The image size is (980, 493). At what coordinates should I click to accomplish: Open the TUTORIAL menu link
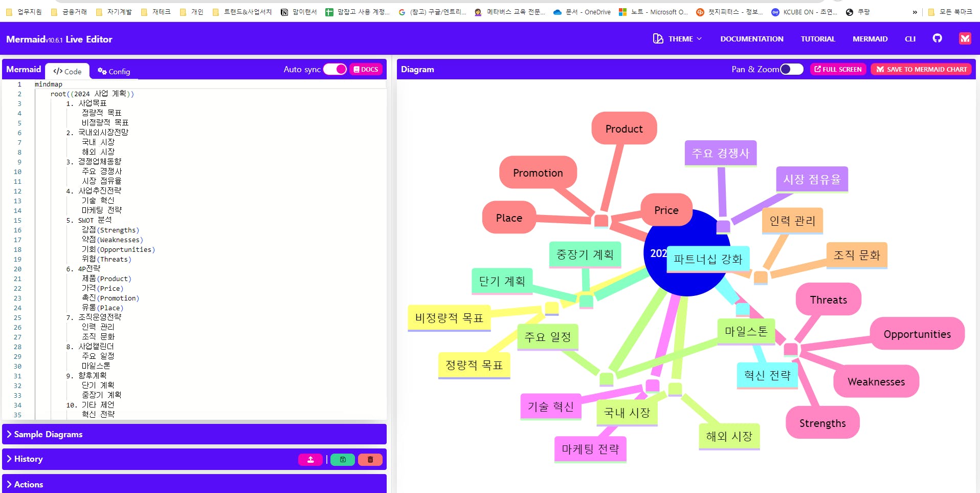[818, 39]
